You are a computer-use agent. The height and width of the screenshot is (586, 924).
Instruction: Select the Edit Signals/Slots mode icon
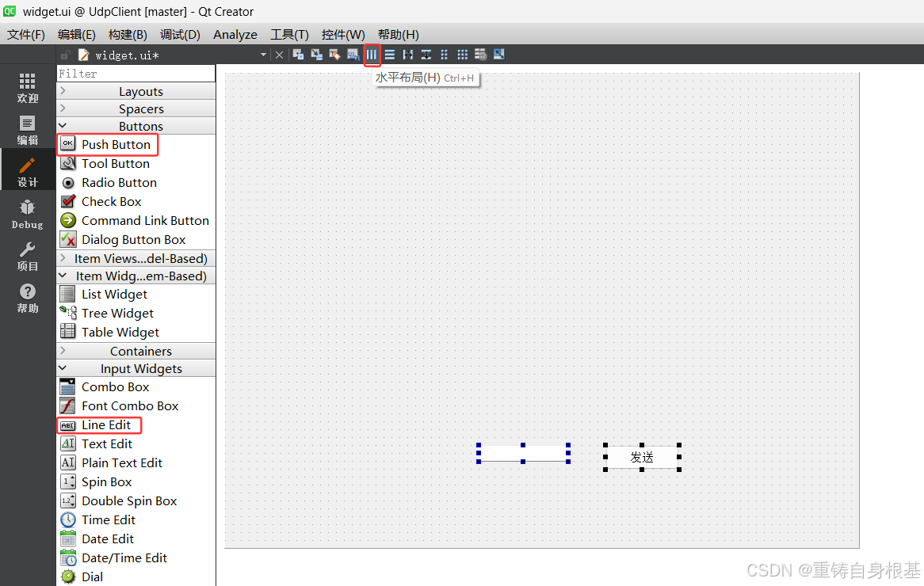point(316,55)
